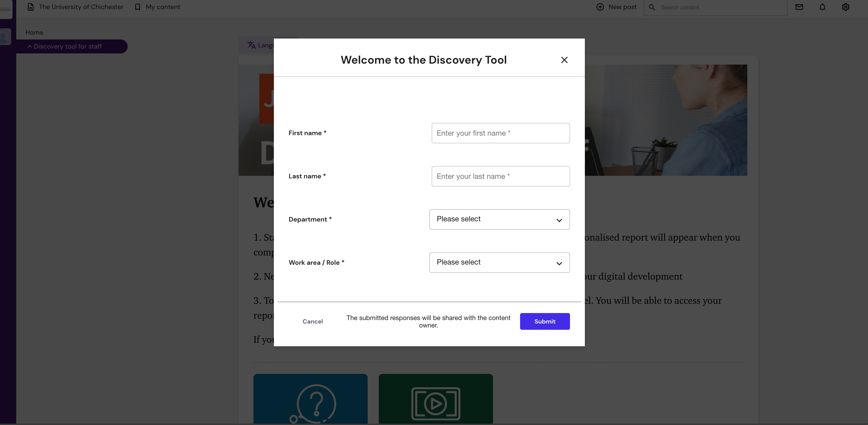
Task: Click the bookmark icon beside My content
Action: [x=137, y=7]
